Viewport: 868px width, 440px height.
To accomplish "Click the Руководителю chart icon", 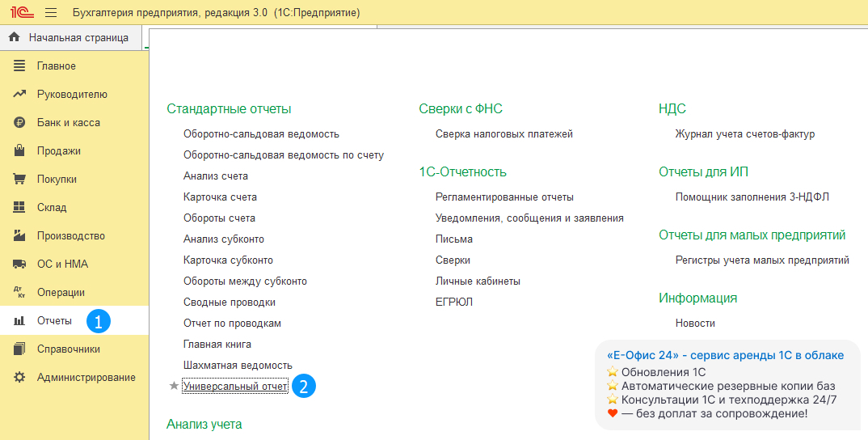I will [19, 94].
